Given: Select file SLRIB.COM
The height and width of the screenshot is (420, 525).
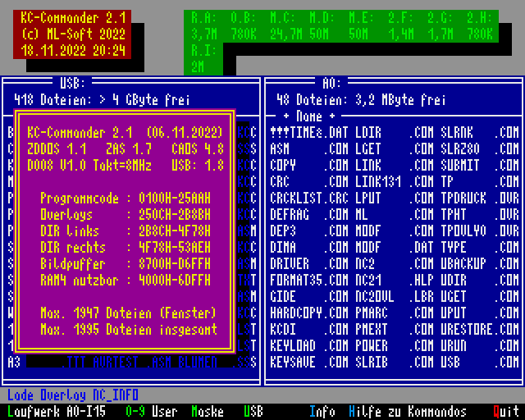Looking at the screenshot, I should coord(395,363).
